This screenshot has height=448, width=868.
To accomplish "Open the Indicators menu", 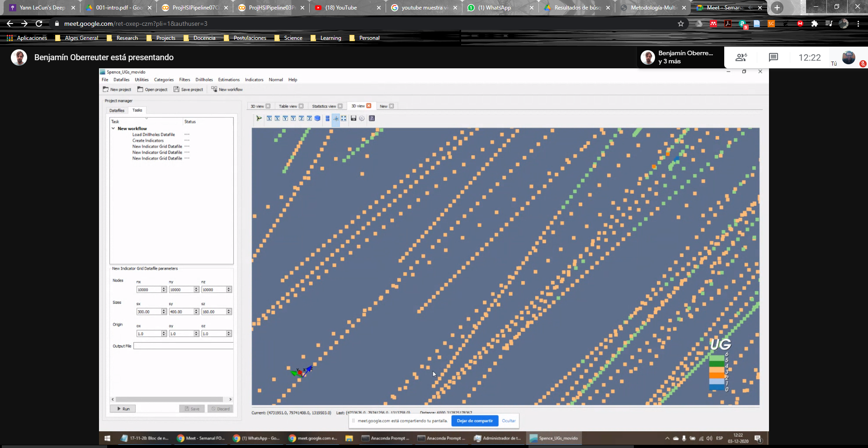I will (254, 80).
